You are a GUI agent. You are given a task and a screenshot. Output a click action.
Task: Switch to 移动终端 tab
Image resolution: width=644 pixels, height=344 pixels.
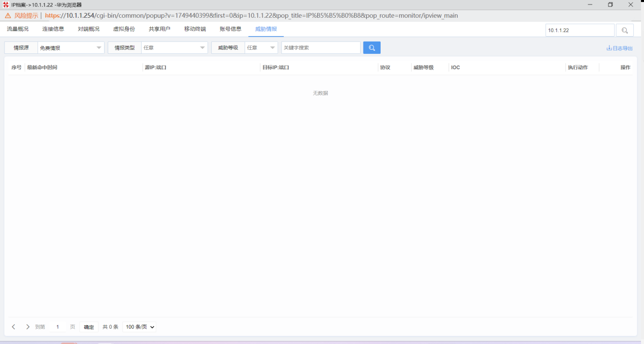click(195, 29)
